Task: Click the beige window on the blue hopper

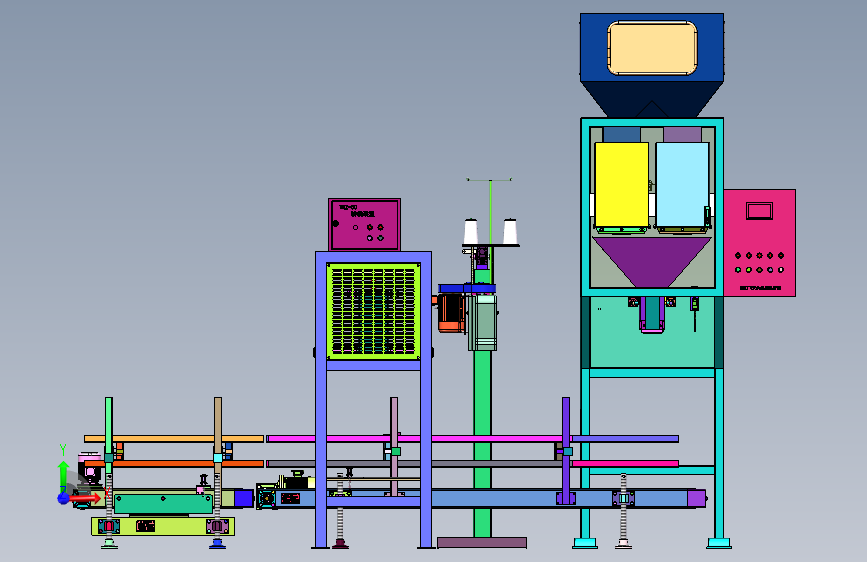Action: (x=652, y=48)
